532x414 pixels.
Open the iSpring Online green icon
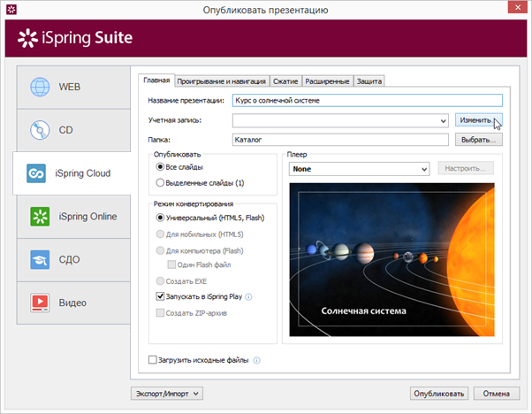40,217
